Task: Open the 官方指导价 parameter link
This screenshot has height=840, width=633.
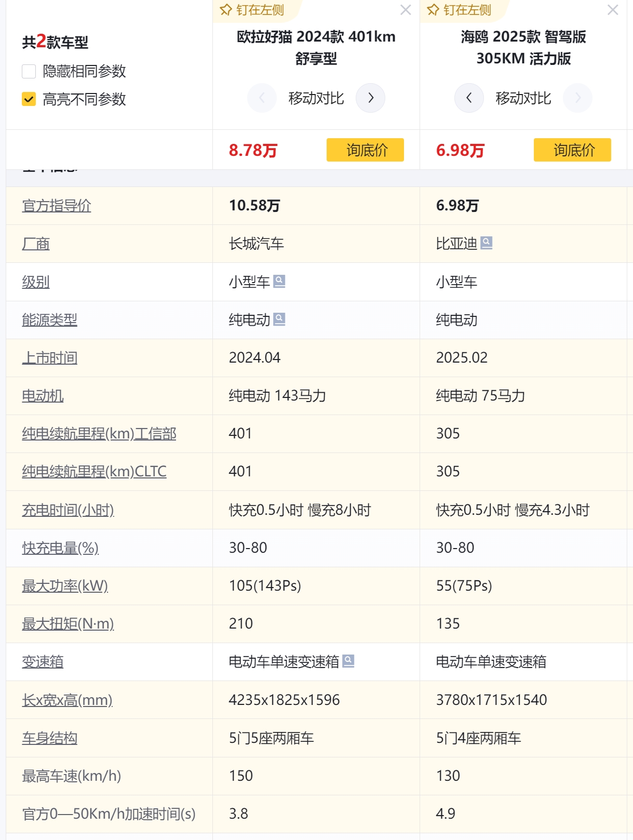Action: click(57, 206)
